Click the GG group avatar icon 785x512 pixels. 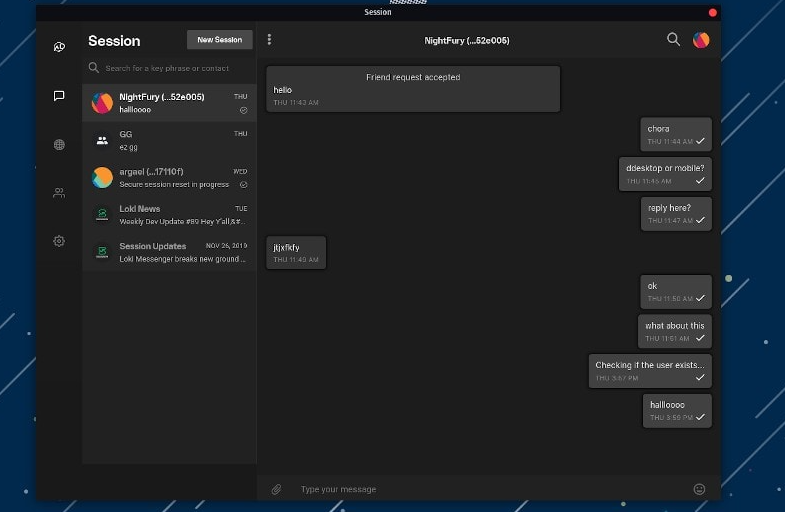(102, 141)
